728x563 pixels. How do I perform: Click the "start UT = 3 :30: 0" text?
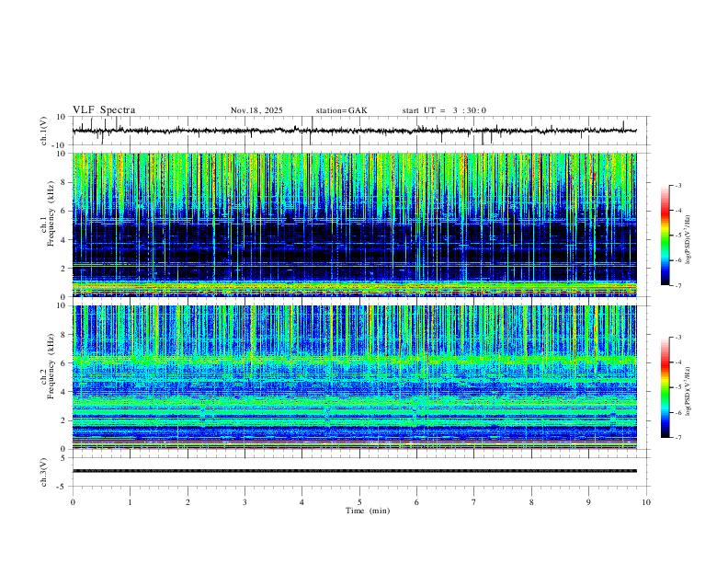pos(444,110)
